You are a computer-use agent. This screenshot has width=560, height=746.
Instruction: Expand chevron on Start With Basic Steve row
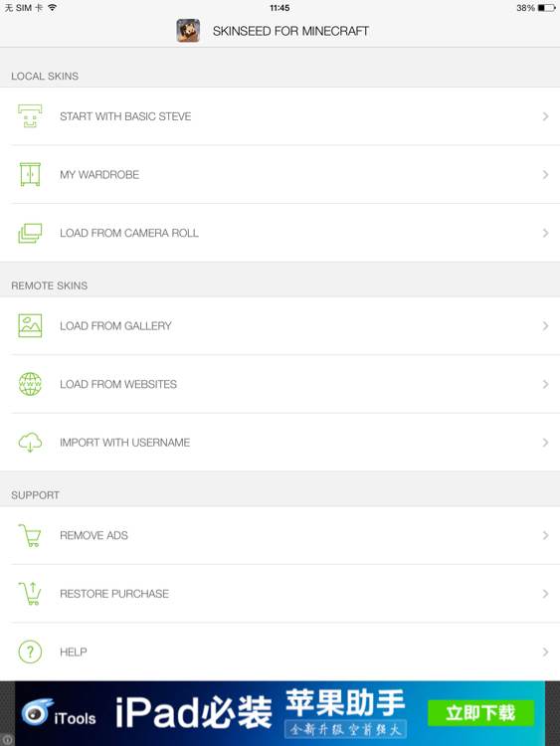(545, 116)
